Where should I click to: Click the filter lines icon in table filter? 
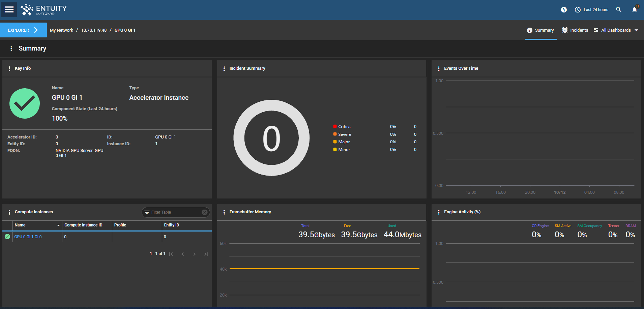[x=147, y=212]
